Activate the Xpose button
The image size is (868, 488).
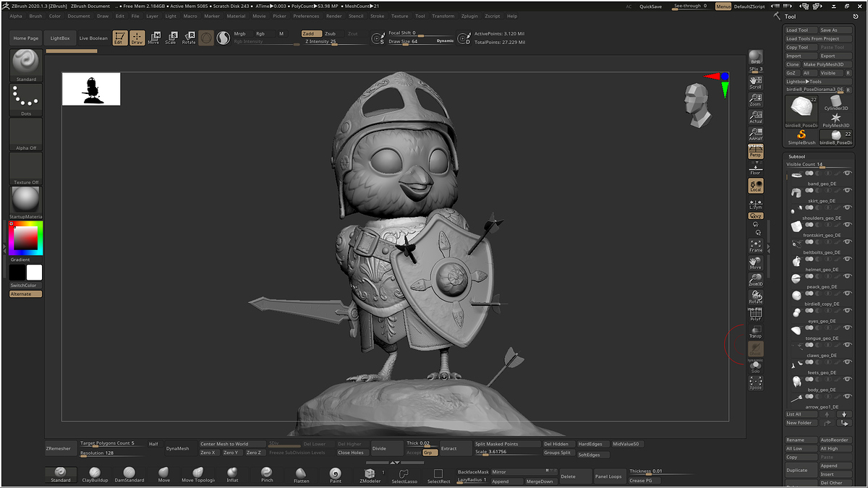click(755, 382)
